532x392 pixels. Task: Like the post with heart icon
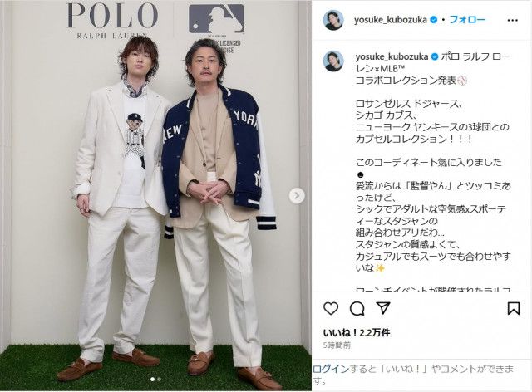click(331, 308)
